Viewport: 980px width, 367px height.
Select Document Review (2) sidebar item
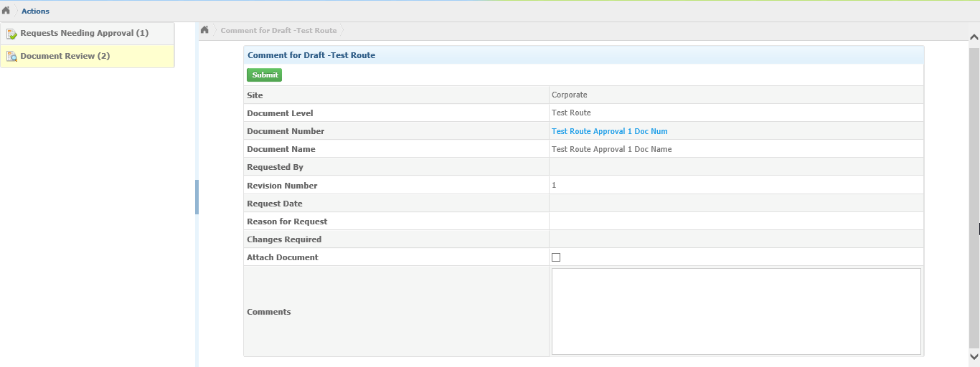pyautogui.click(x=88, y=56)
